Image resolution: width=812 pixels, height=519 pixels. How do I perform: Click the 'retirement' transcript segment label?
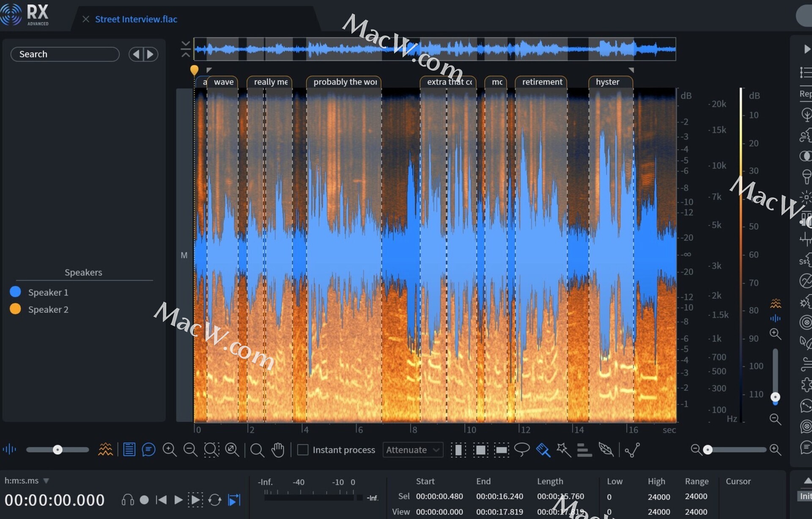[542, 82]
